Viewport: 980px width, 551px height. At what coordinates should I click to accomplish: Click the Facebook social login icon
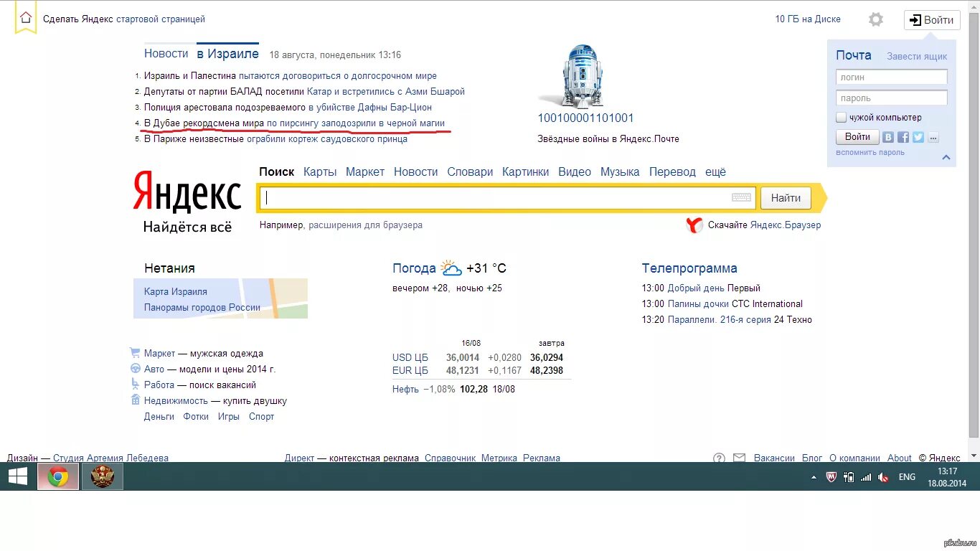point(903,137)
